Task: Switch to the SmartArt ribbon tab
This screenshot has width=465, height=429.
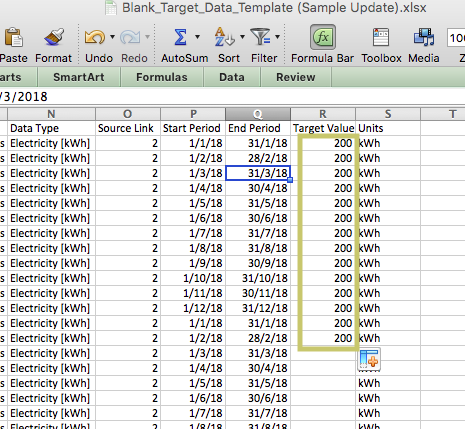Action: point(79,77)
